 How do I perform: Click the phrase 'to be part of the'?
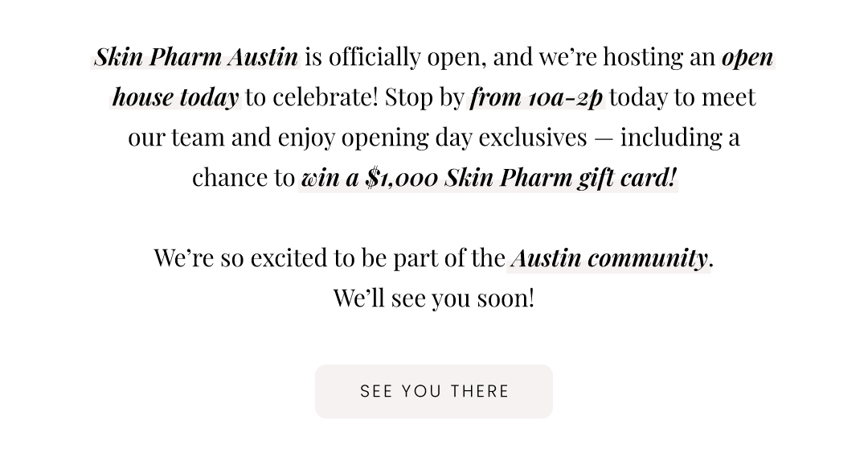(x=420, y=258)
